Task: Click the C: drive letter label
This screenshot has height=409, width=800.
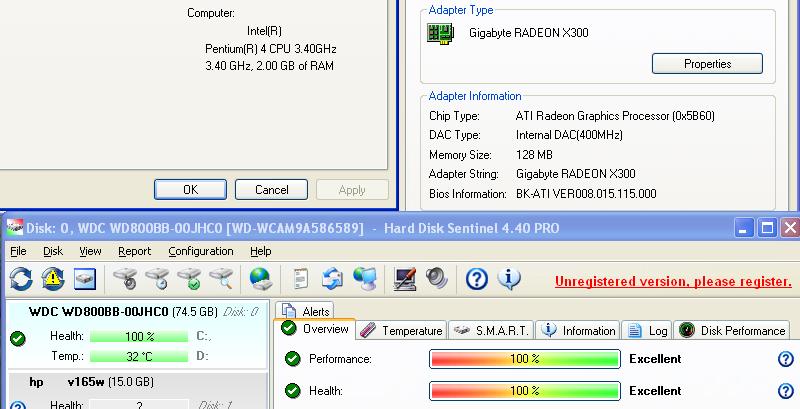Action: click(x=204, y=336)
